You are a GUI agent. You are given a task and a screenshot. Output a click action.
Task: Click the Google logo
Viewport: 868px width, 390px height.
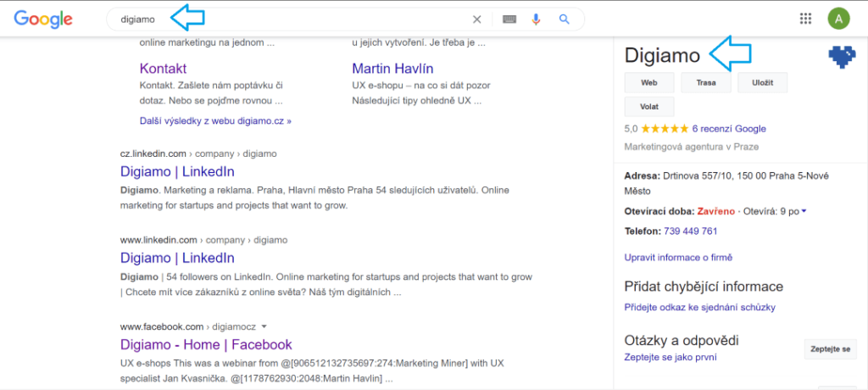43,19
